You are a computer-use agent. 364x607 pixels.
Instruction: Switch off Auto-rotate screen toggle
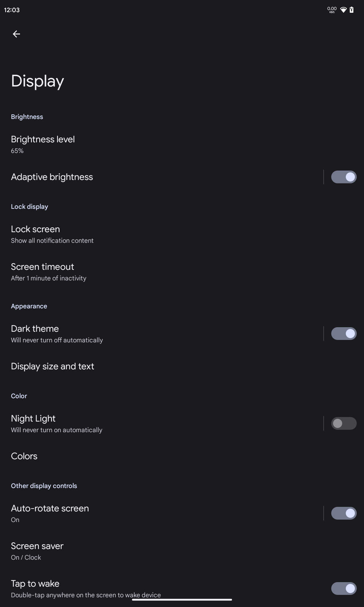click(x=344, y=513)
